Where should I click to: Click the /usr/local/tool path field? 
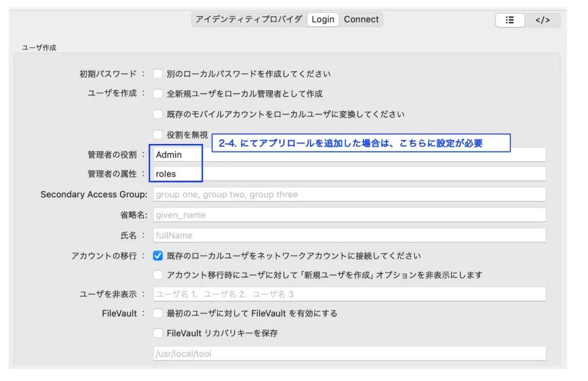point(349,354)
